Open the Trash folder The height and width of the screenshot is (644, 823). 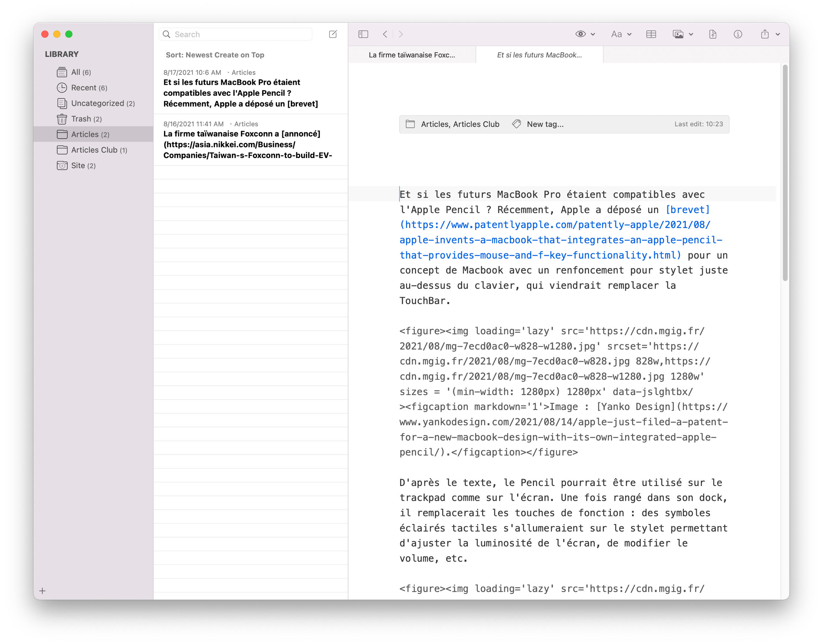tap(93, 119)
